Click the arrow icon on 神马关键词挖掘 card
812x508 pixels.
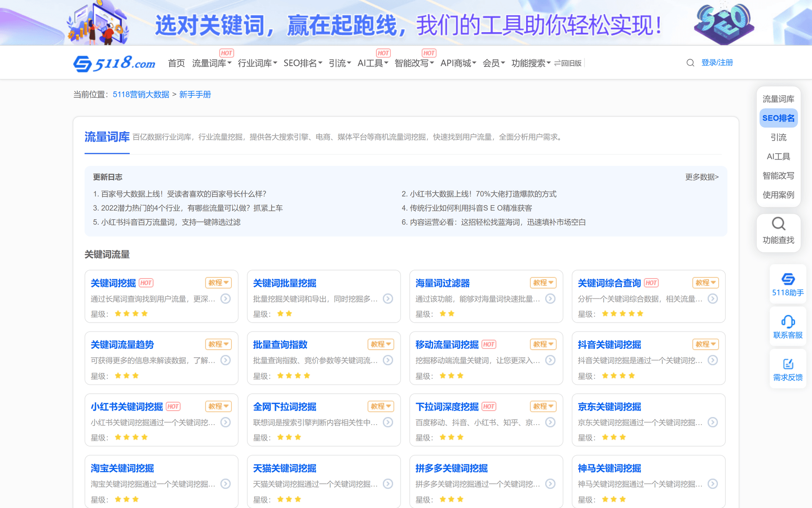pyautogui.click(x=713, y=483)
